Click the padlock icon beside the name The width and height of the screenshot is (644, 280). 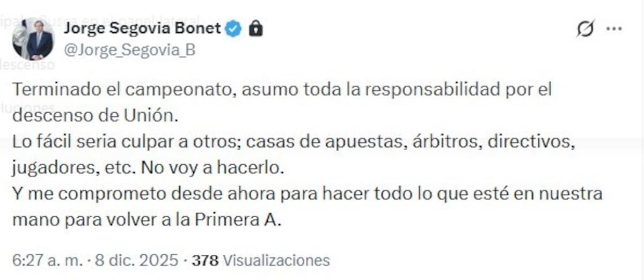coord(256,29)
